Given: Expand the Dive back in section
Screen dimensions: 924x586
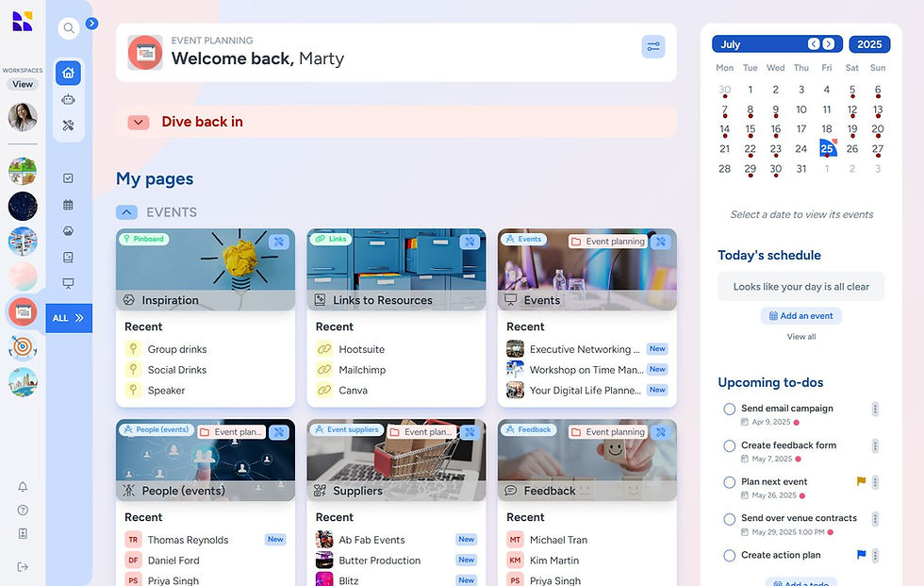Looking at the screenshot, I should coord(139,122).
